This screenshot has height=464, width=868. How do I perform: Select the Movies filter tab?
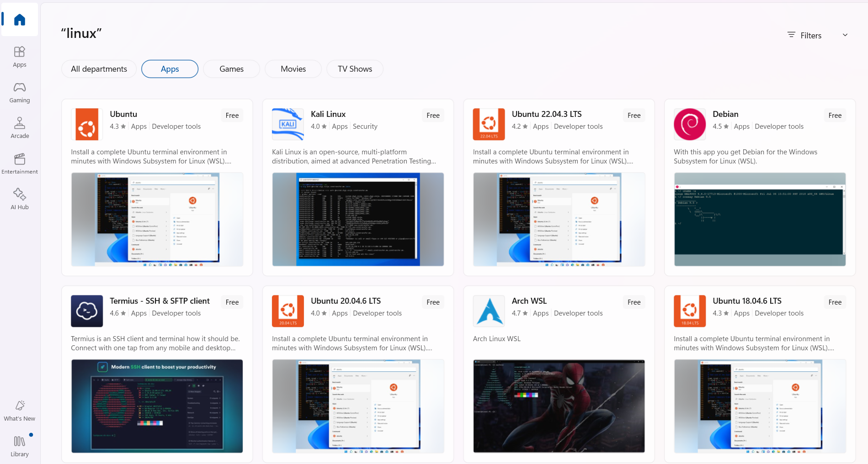[x=293, y=69]
